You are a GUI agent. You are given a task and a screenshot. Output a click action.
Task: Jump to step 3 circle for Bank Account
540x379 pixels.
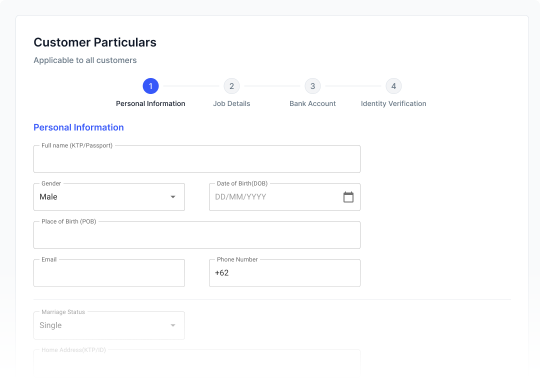tap(313, 86)
